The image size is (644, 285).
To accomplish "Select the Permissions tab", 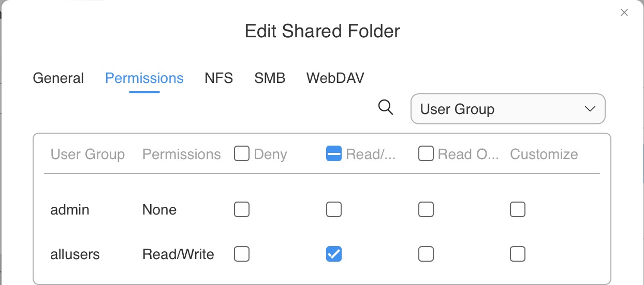I will [x=144, y=78].
